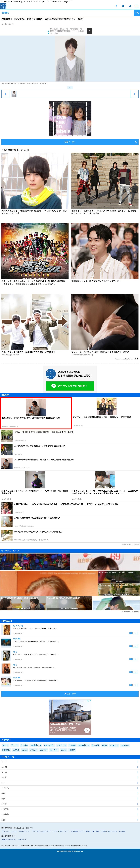140x868 pixels.
Task: Open 掃除だけじゃもったいない メラミンスポンジ article
Action: tap(70, 535)
